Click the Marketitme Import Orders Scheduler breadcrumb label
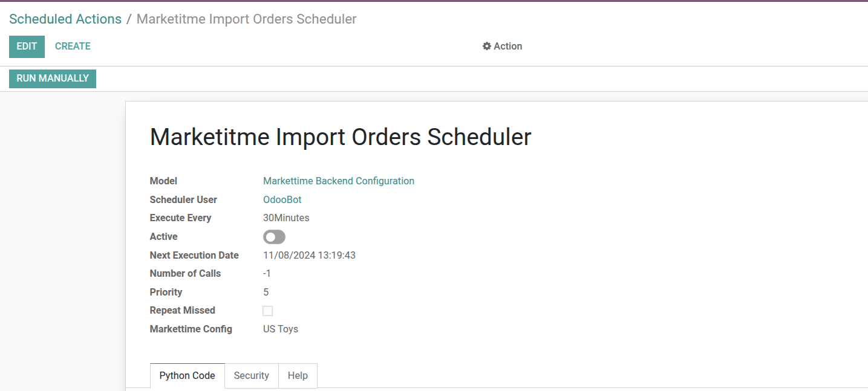 click(x=246, y=19)
